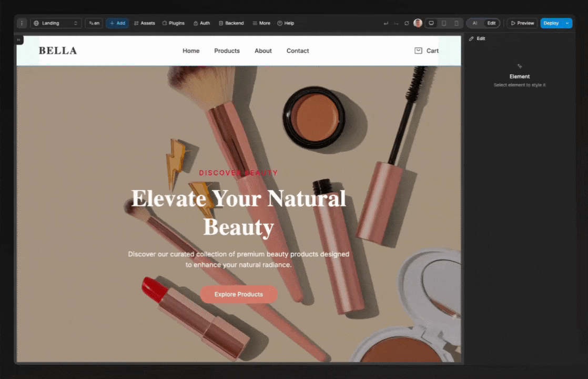This screenshot has height=379, width=588.
Task: Open the language selector 'en'
Action: 94,23
